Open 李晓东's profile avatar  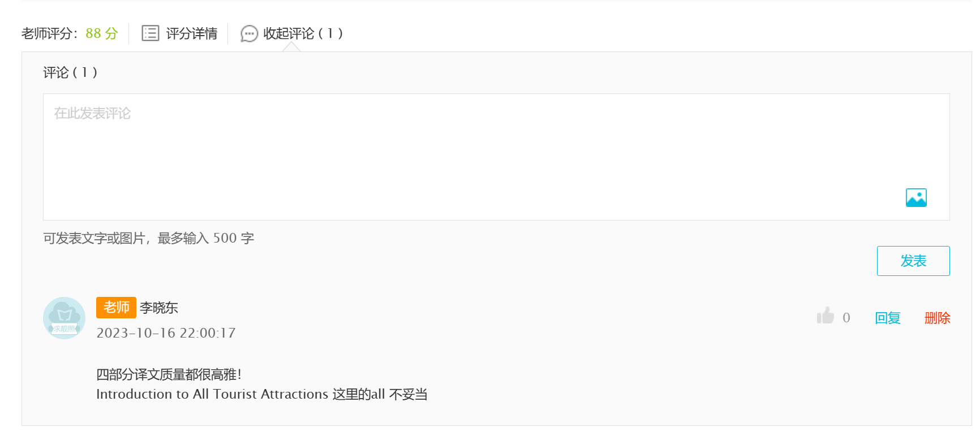[x=65, y=318]
